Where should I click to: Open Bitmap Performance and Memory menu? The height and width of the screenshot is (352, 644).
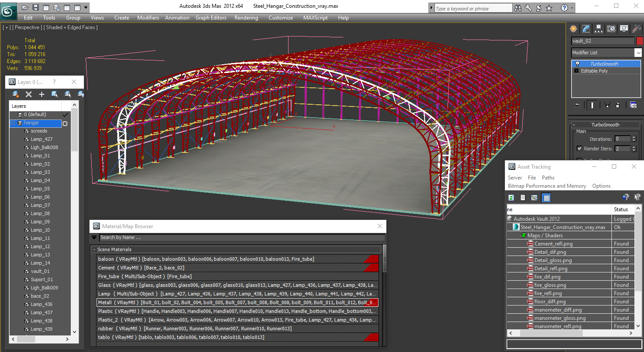[547, 186]
